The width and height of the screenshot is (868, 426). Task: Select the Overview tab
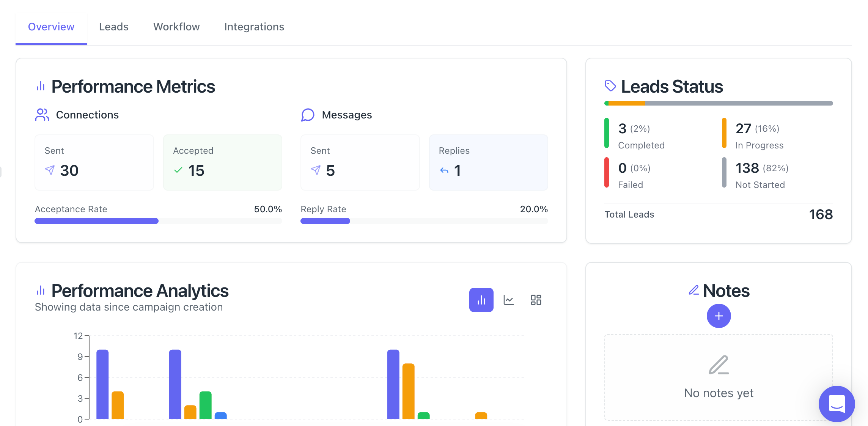pyautogui.click(x=51, y=27)
